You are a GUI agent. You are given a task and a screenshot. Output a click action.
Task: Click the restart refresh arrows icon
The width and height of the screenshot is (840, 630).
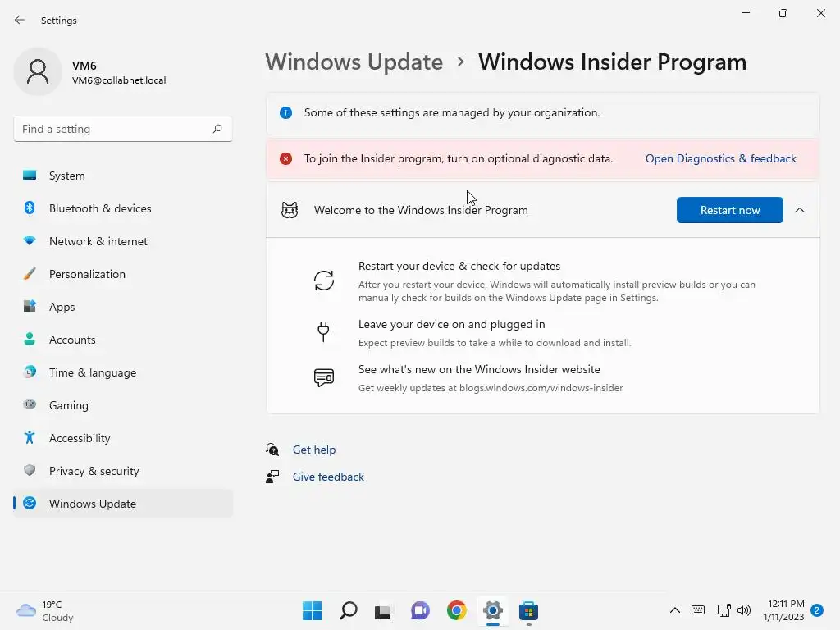(323, 281)
